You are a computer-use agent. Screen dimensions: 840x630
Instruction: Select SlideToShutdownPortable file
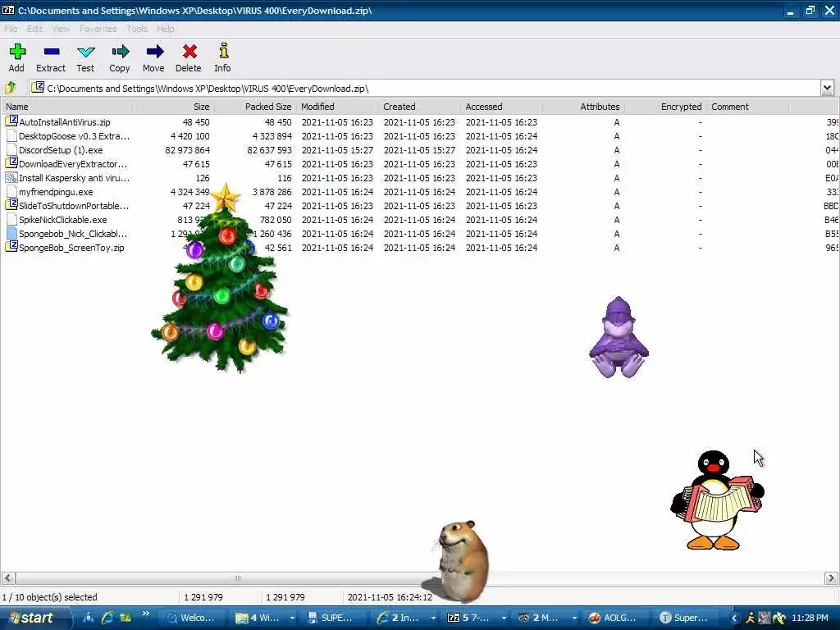pos(73,206)
